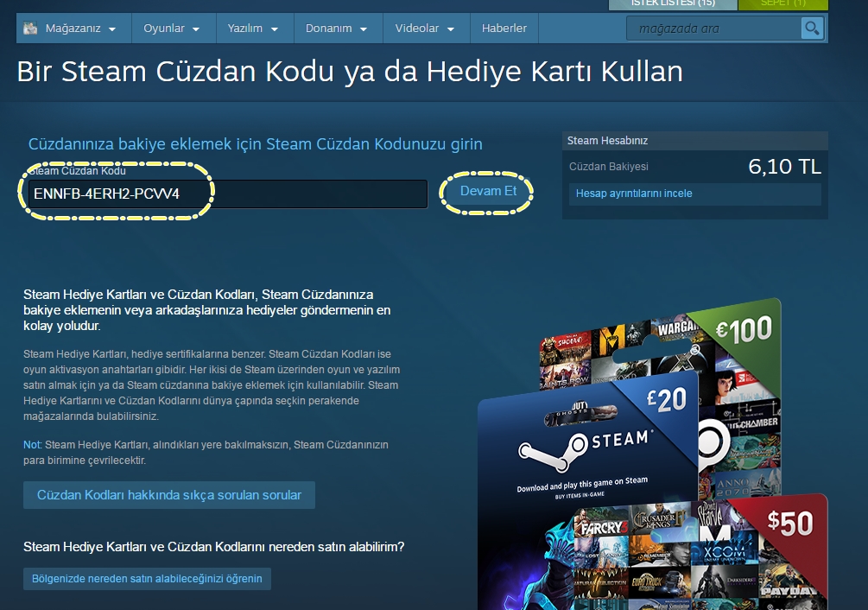The width and height of the screenshot is (868, 610).
Task: Click the 6,10 TL wallet balance
Action: pos(784,167)
